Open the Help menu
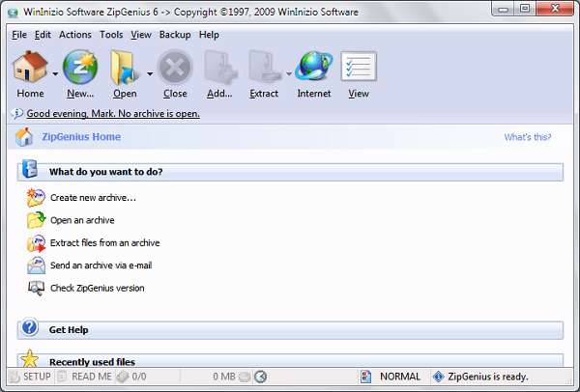This screenshot has height=392, width=580. [x=209, y=35]
